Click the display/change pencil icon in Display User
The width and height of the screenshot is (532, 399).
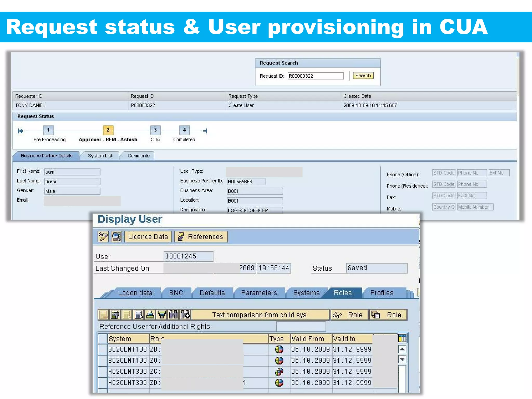[103, 237]
